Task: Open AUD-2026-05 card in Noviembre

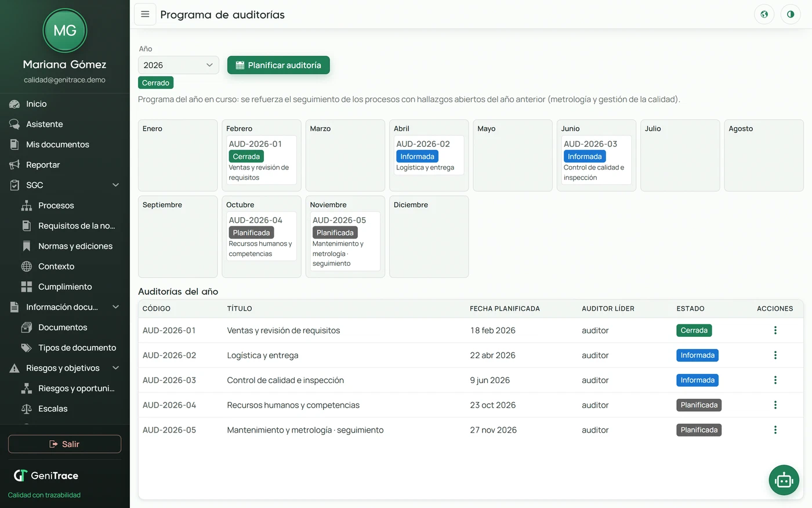Action: 345,242
